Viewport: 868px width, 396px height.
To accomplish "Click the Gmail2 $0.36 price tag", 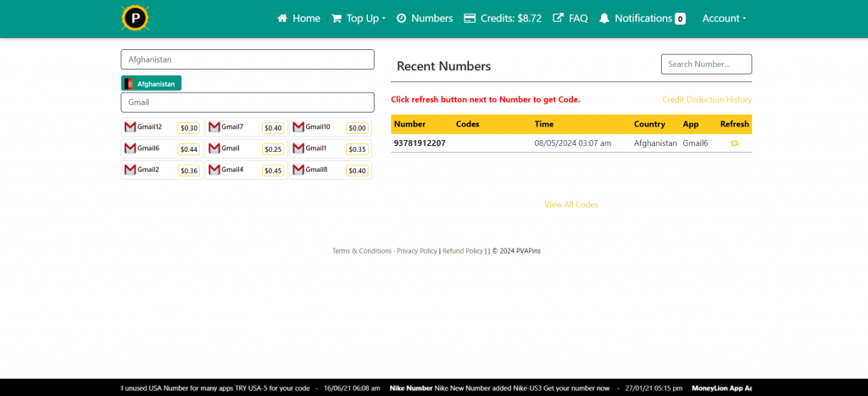I will tap(189, 170).
